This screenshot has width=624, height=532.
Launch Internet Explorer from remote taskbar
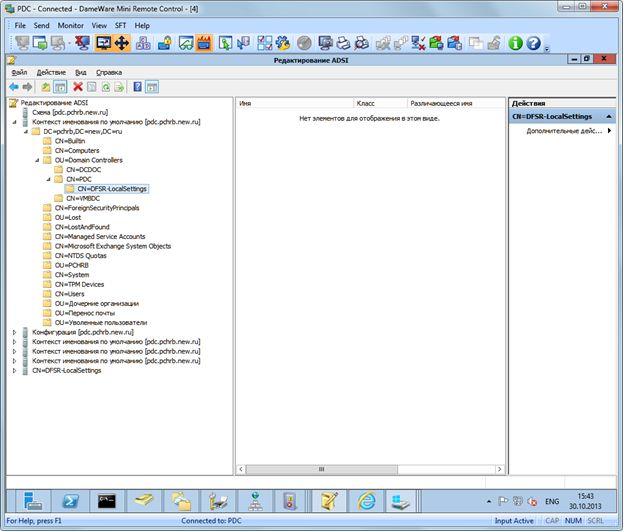[366, 501]
